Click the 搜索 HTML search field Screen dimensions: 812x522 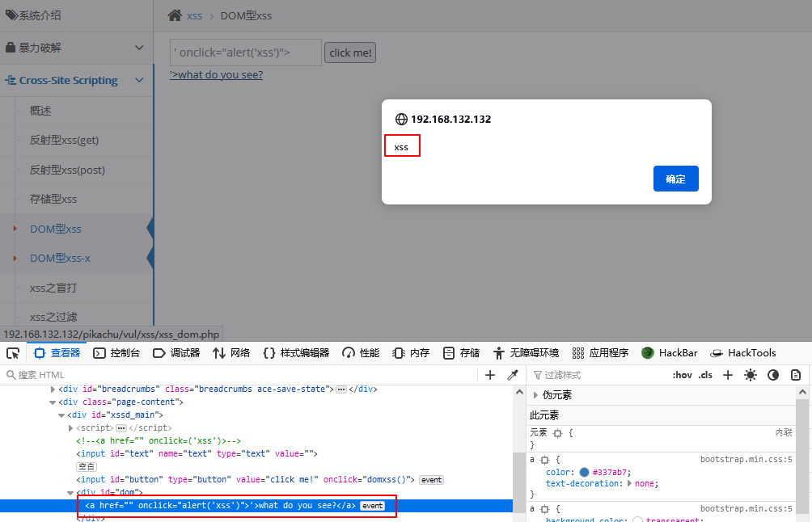click(x=241, y=375)
